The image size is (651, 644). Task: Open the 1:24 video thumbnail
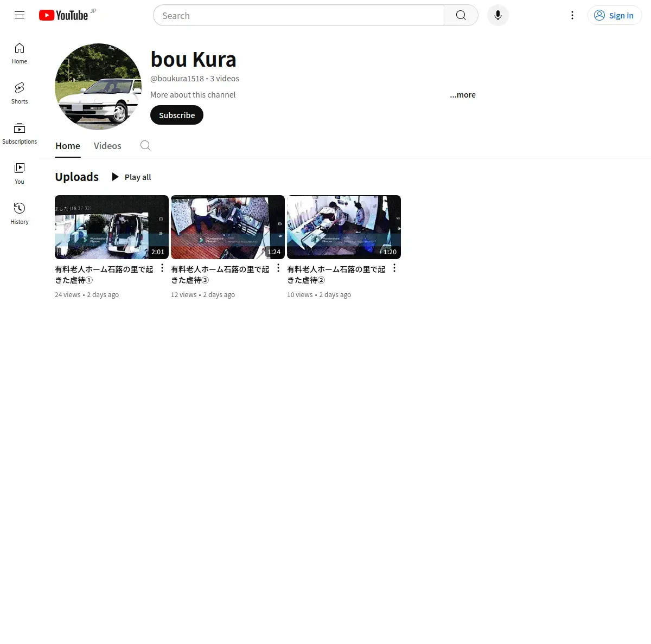(x=228, y=227)
